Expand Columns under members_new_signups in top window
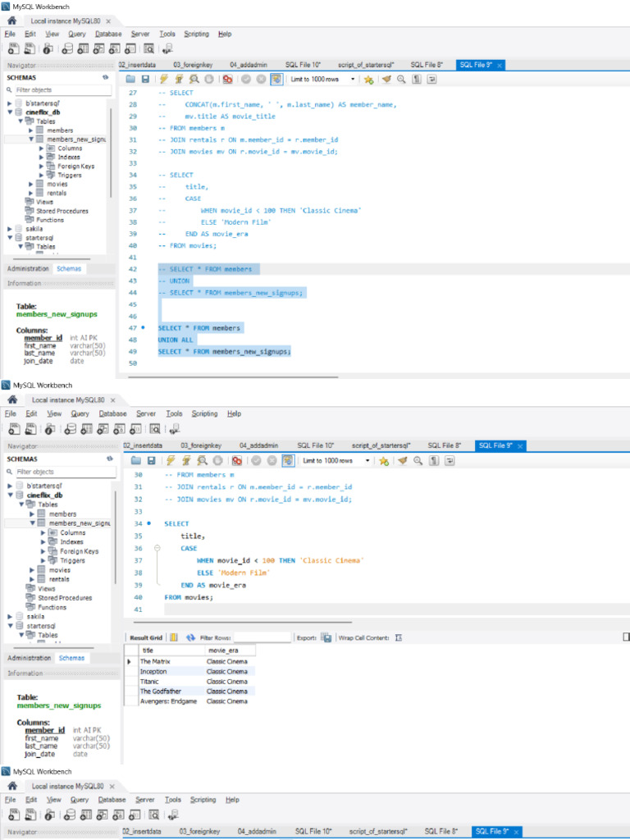The width and height of the screenshot is (630, 840). coord(41,148)
